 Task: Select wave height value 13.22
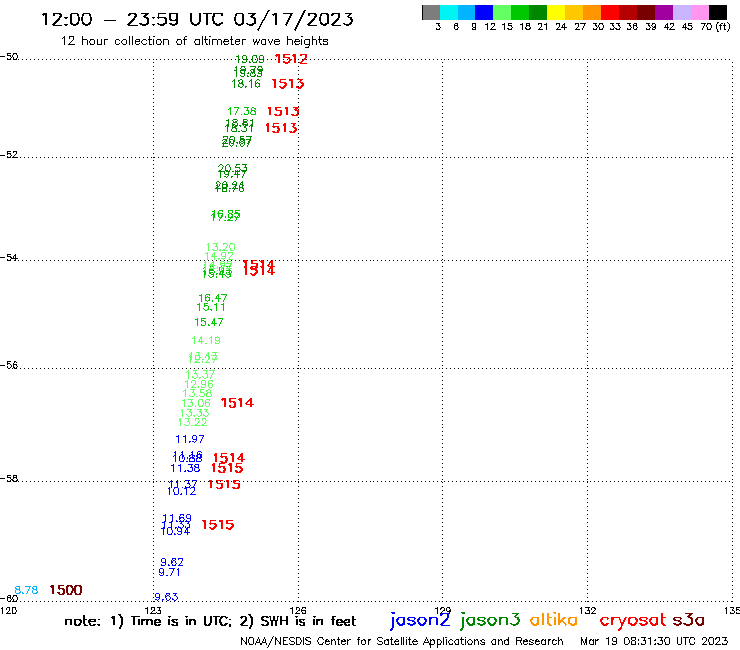pos(193,422)
